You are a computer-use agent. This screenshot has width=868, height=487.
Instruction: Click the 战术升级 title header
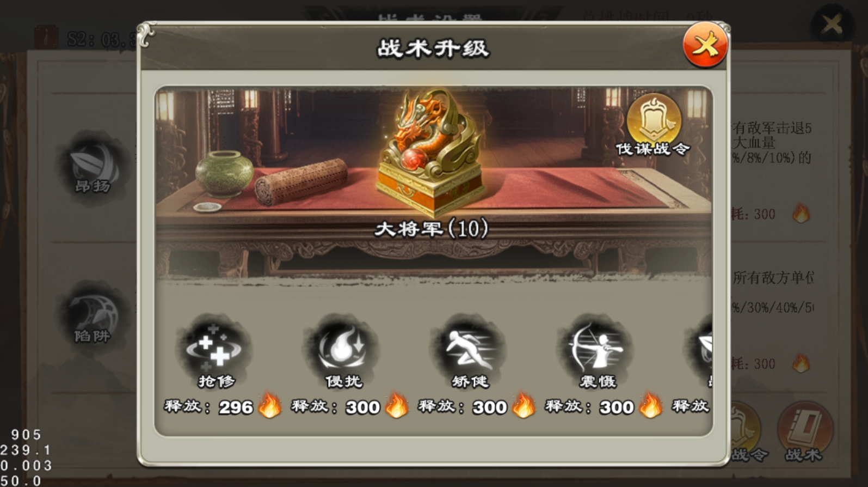point(433,48)
